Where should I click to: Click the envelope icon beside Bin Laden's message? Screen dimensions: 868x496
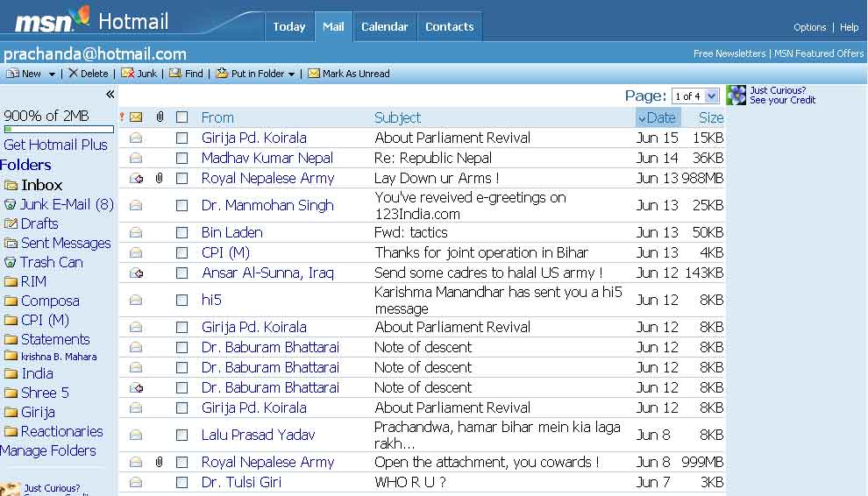(136, 233)
